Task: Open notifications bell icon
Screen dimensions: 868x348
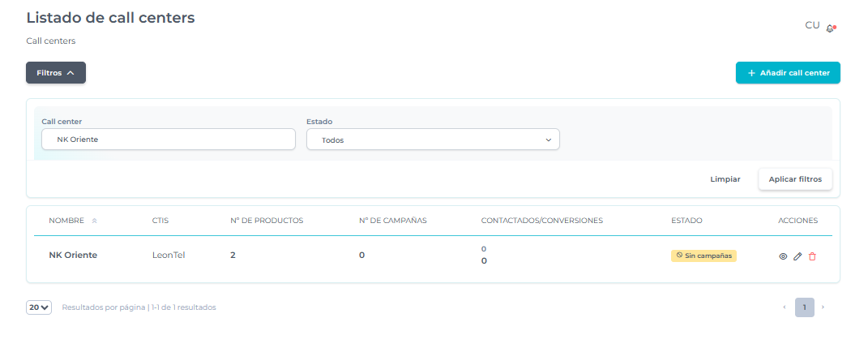Action: tap(831, 28)
